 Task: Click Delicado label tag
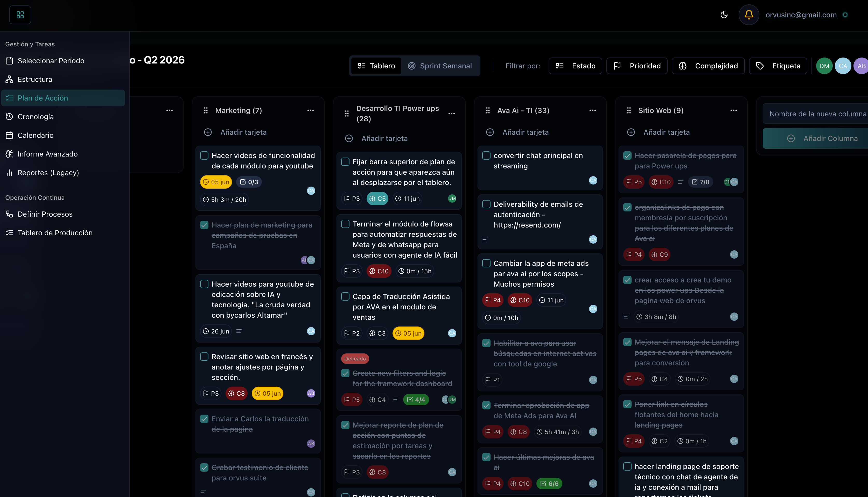(355, 358)
